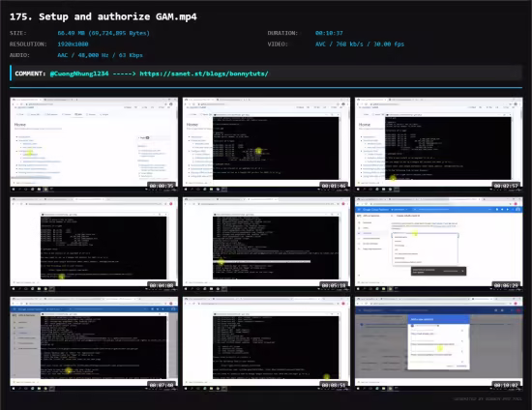Select the 1920x1080 resolution value
Screen dimensions: 532x410
[x=73, y=44]
